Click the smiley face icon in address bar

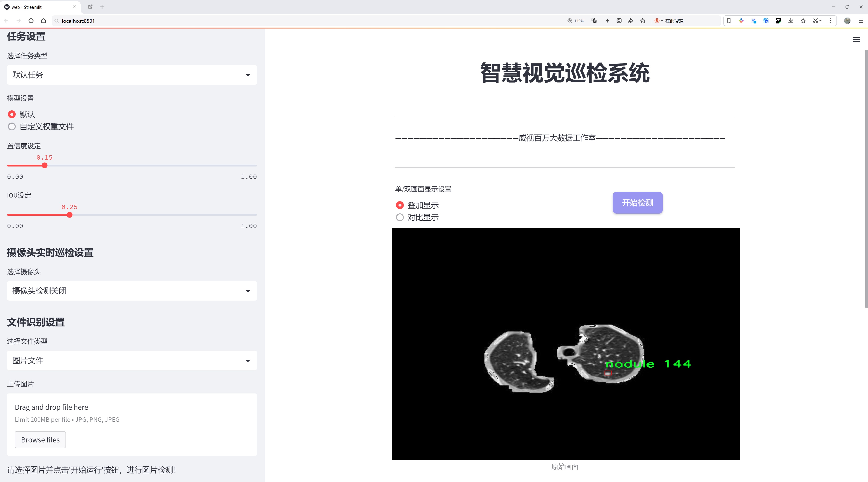click(x=619, y=20)
